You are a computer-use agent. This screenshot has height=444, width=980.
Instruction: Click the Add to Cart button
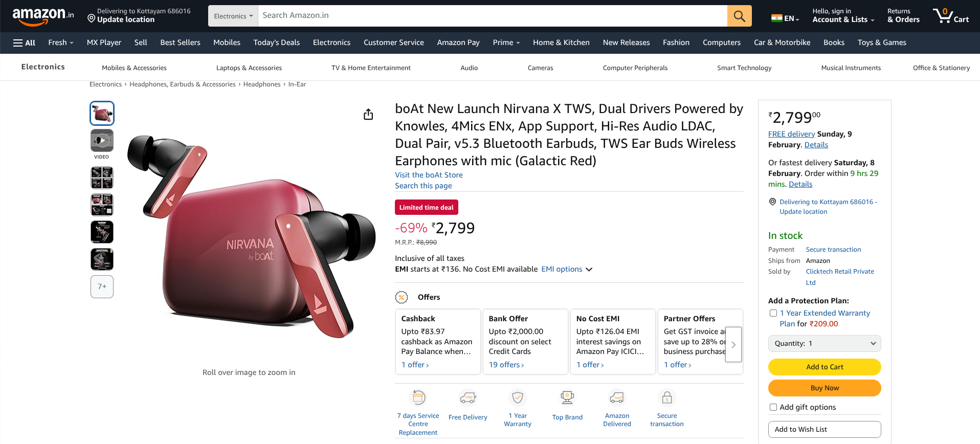point(825,367)
